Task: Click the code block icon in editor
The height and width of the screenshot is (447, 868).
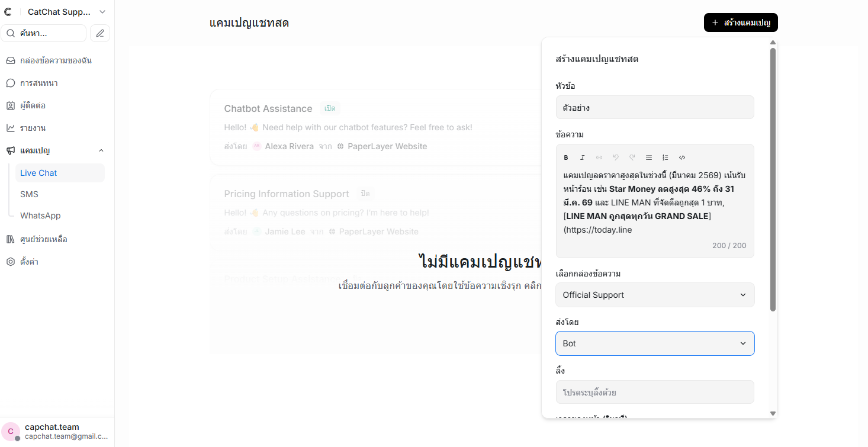Action: (682, 157)
